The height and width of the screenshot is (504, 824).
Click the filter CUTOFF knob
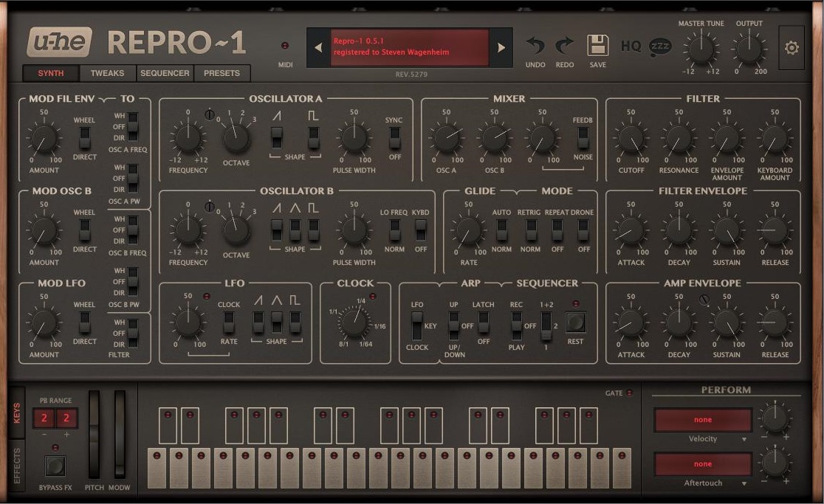coord(631,139)
